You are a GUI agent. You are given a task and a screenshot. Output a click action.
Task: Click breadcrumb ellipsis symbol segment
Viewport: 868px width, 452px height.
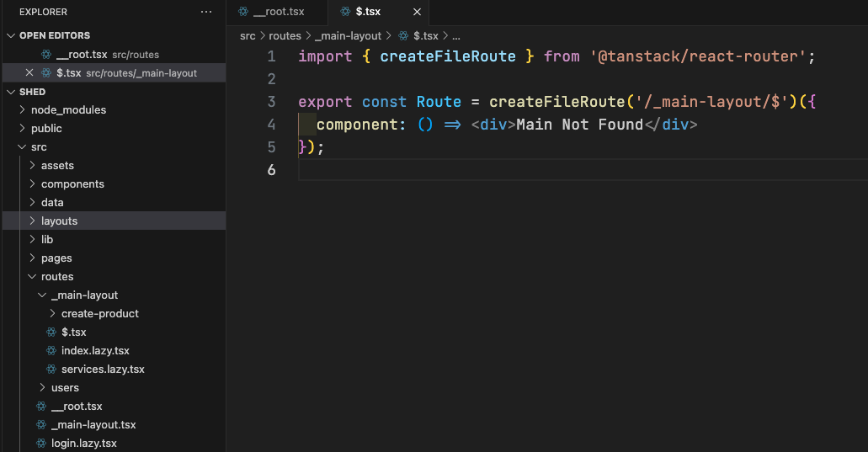456,36
